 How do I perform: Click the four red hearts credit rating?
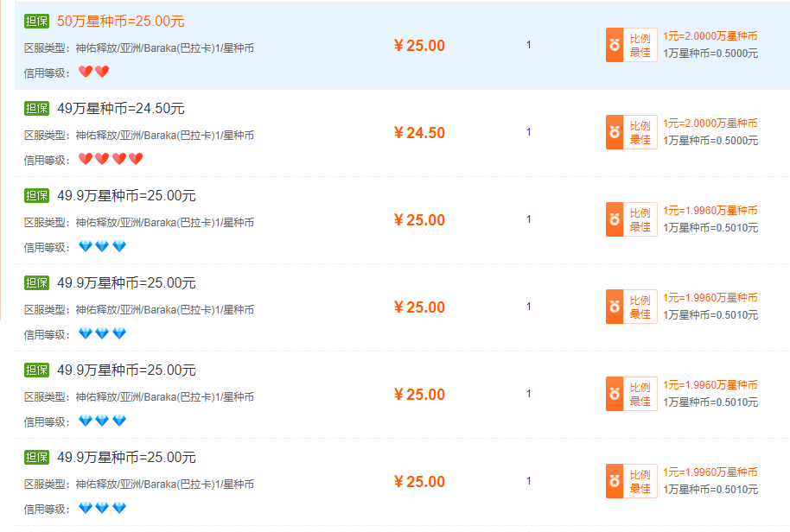111,159
